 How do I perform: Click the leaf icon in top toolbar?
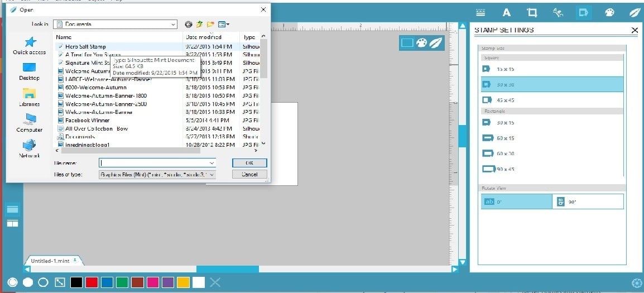pos(634,13)
